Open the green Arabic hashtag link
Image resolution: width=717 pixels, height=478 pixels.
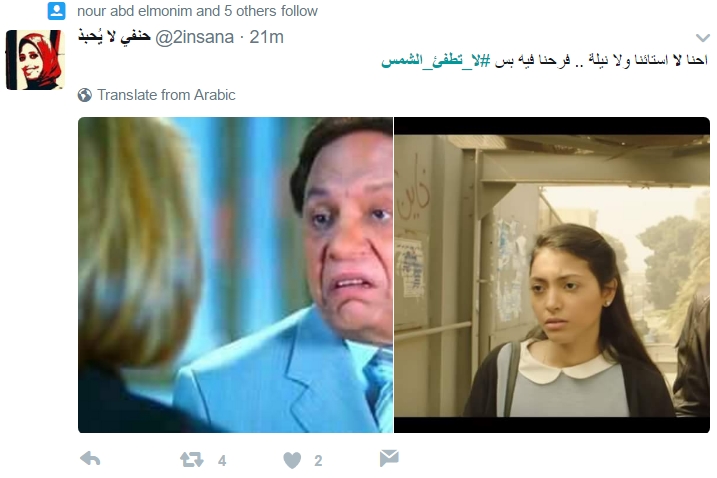(436, 59)
